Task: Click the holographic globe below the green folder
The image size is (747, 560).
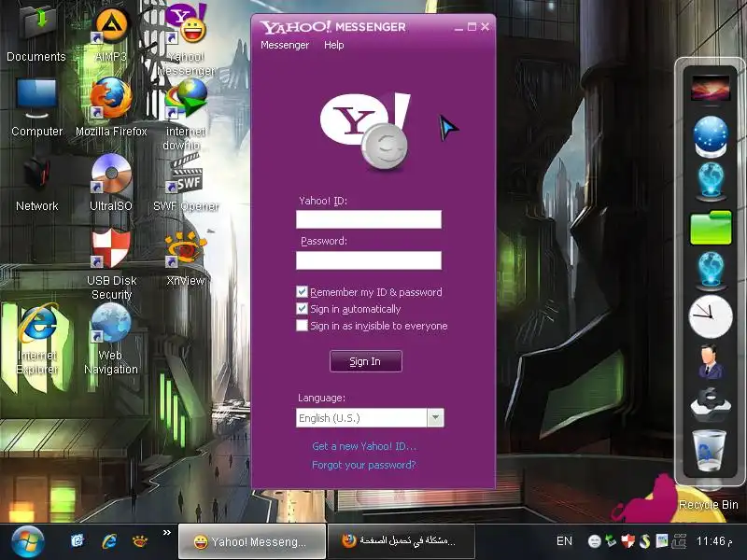Action: (x=711, y=271)
